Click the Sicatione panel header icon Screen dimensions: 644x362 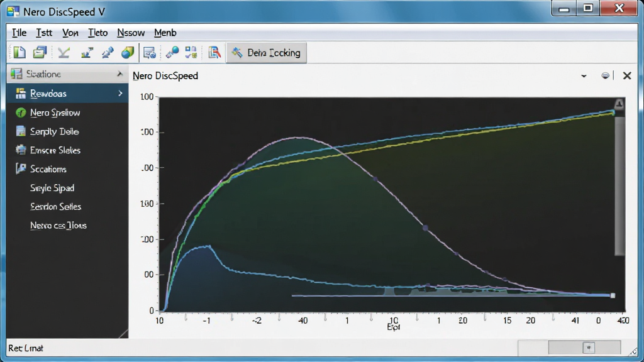click(16, 74)
